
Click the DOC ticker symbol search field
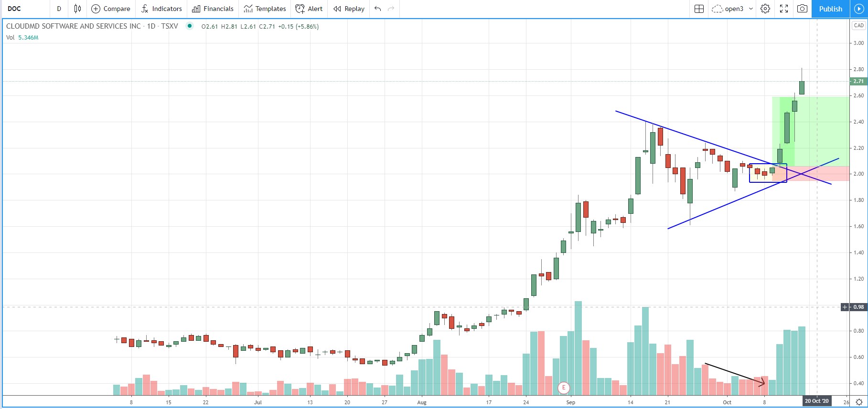(x=25, y=9)
